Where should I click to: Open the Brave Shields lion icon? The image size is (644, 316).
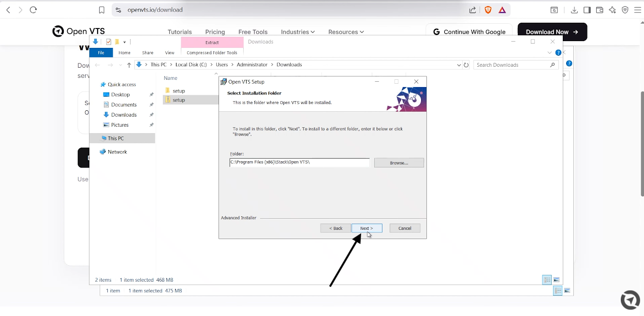(488, 10)
